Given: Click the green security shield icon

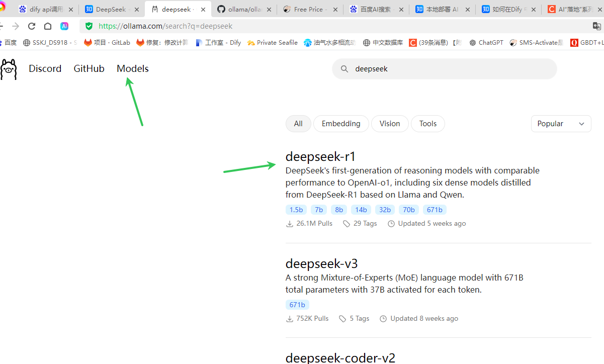Looking at the screenshot, I should [89, 26].
